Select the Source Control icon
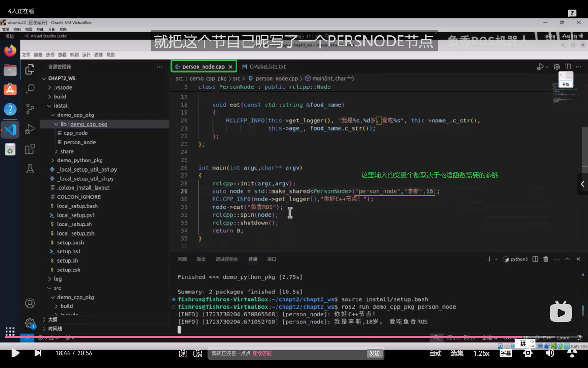This screenshot has height=368, width=588. click(x=30, y=108)
